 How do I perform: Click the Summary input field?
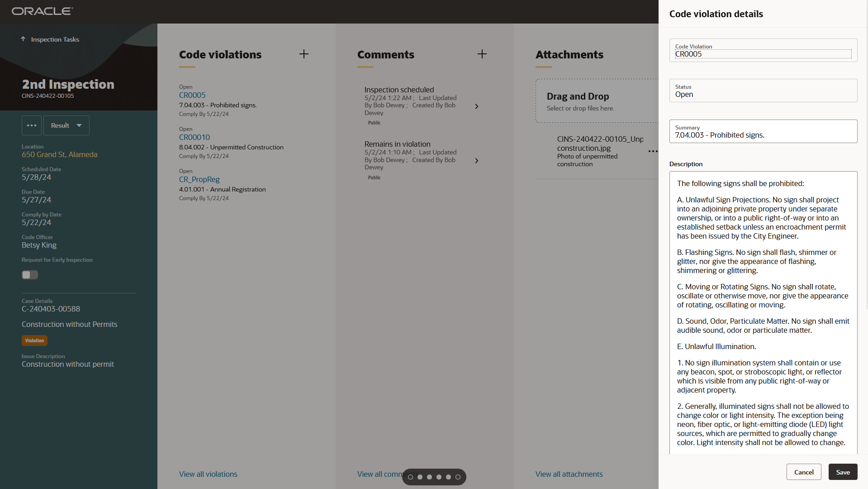pos(763,135)
